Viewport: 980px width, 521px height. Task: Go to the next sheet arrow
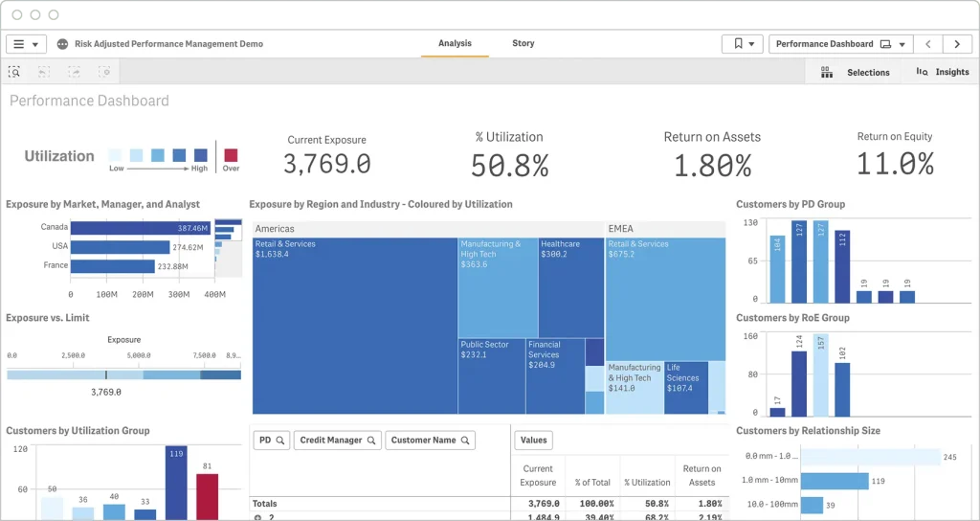[x=957, y=44]
